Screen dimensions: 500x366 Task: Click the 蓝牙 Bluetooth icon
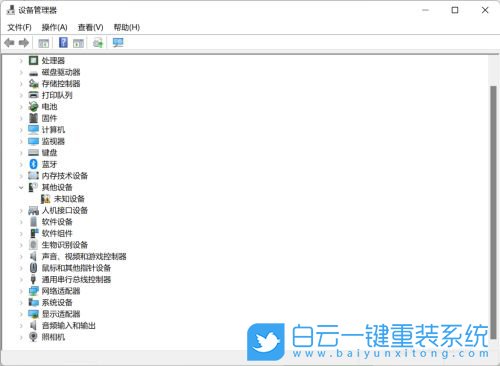point(33,164)
